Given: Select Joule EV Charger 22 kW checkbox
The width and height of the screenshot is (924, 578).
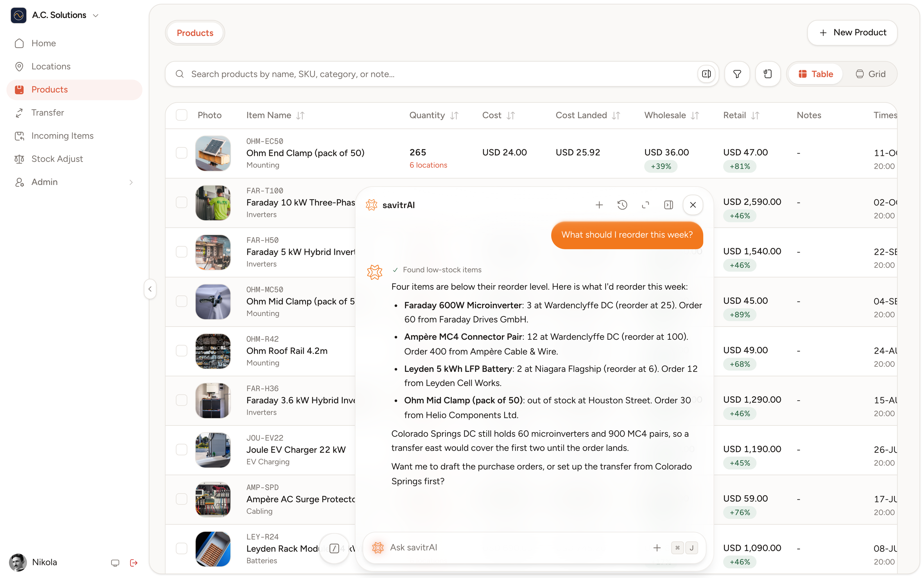Looking at the screenshot, I should [182, 450].
